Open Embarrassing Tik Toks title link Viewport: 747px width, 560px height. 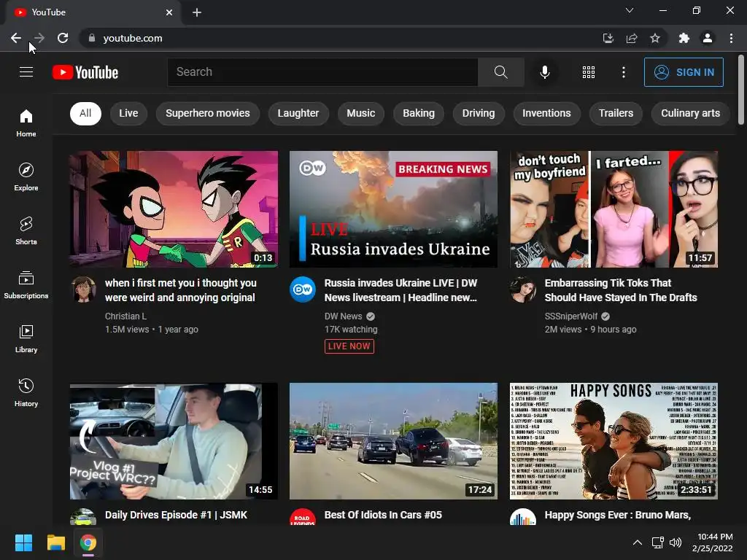point(621,290)
